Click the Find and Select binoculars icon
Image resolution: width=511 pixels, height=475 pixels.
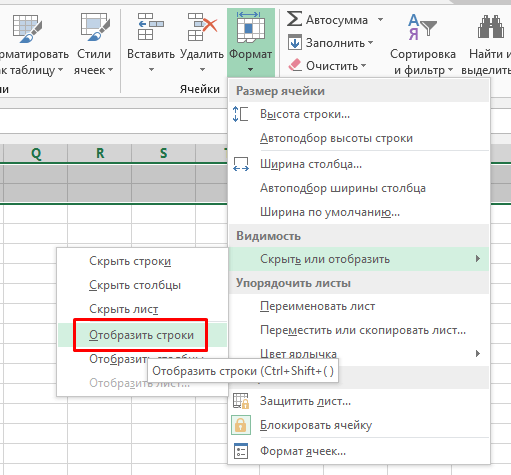[x=490, y=27]
